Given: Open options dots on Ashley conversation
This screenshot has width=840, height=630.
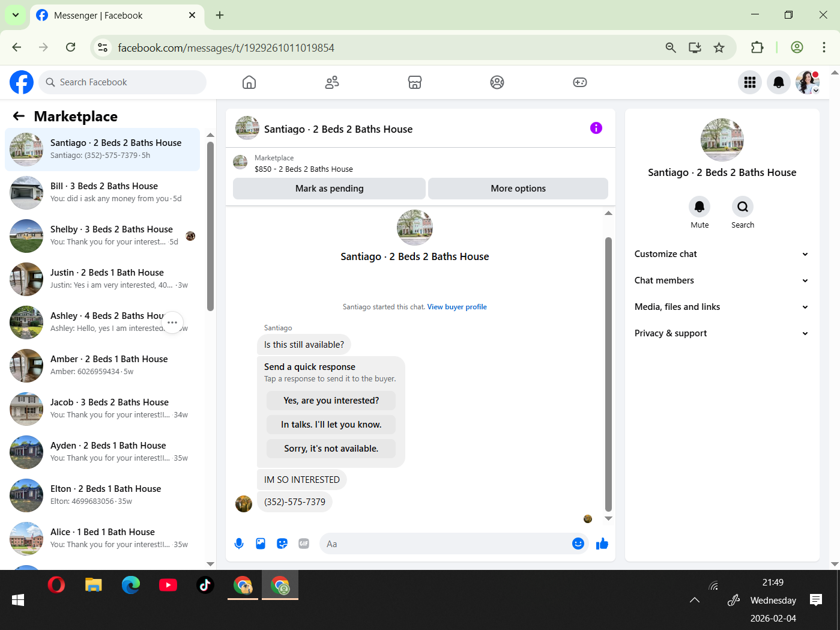Looking at the screenshot, I should (x=172, y=323).
